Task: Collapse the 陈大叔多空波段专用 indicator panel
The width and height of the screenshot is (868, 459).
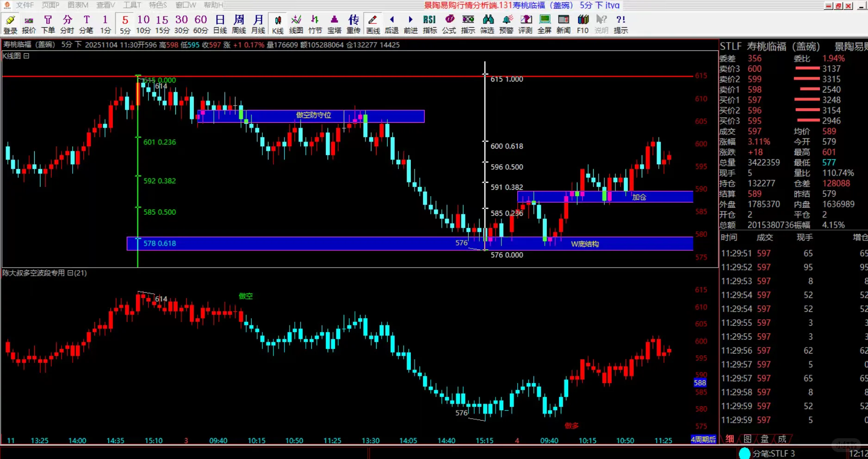Action: click(70, 273)
